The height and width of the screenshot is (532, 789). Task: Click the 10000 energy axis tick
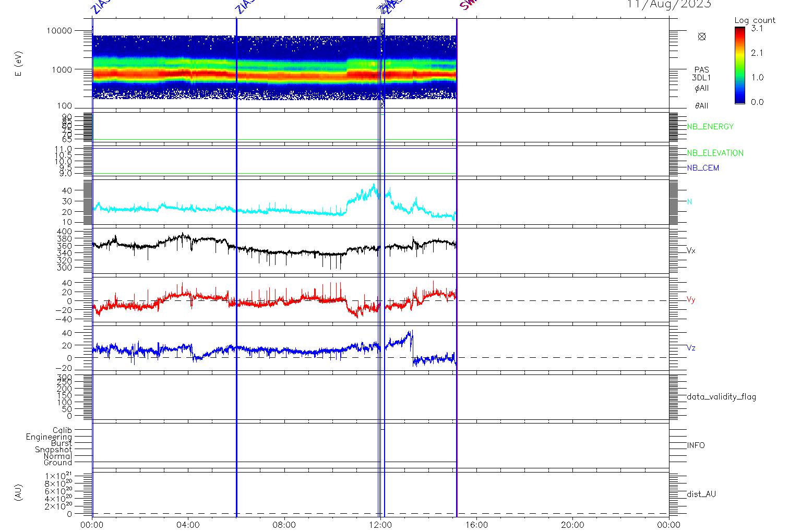[59, 31]
